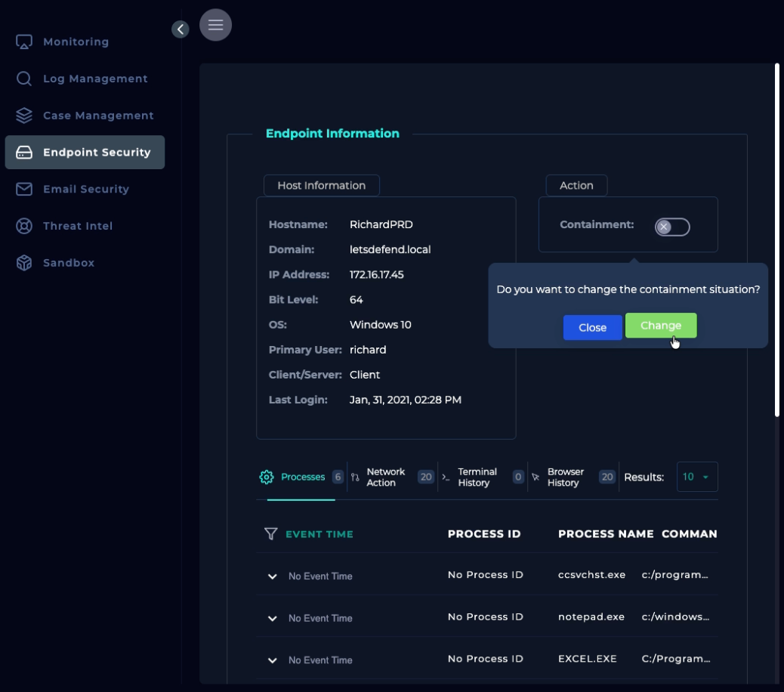Screen dimensions: 784x692
Task: Click the Threat Intel lifebuoy icon
Action: point(24,226)
